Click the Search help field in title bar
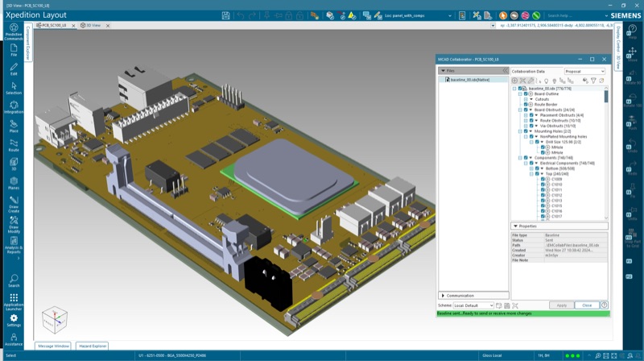 [x=574, y=15]
